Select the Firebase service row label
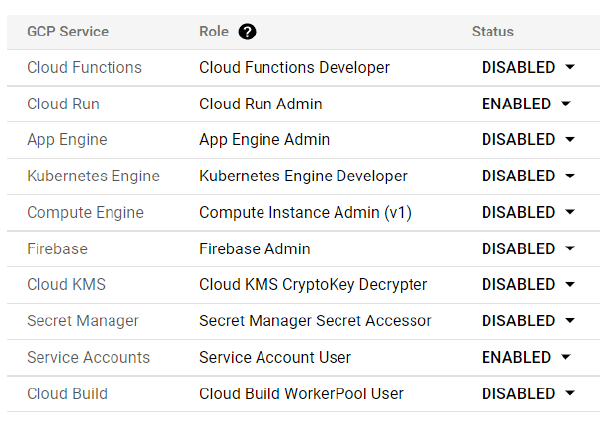Screen dimensions: 600x424 point(57,249)
